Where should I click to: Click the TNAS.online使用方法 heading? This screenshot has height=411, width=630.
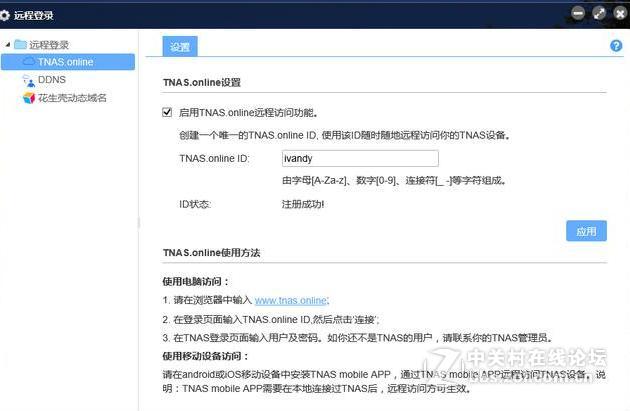(x=211, y=253)
